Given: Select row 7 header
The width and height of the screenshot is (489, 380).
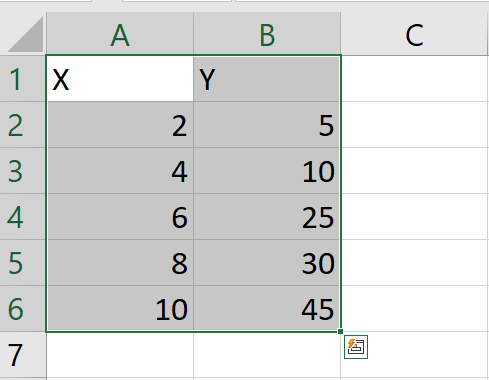Looking at the screenshot, I should tap(23, 355).
